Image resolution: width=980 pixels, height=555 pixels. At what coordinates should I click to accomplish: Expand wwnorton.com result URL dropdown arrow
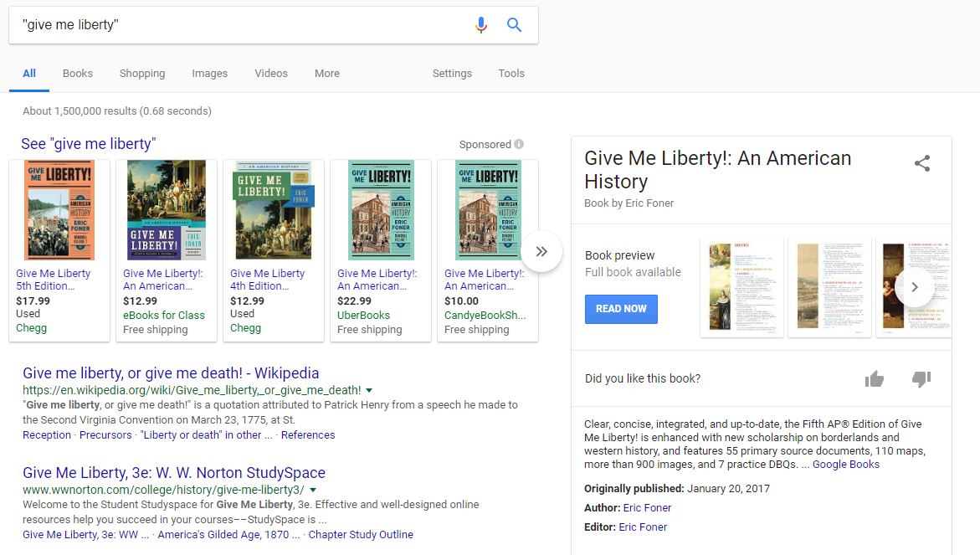point(312,490)
